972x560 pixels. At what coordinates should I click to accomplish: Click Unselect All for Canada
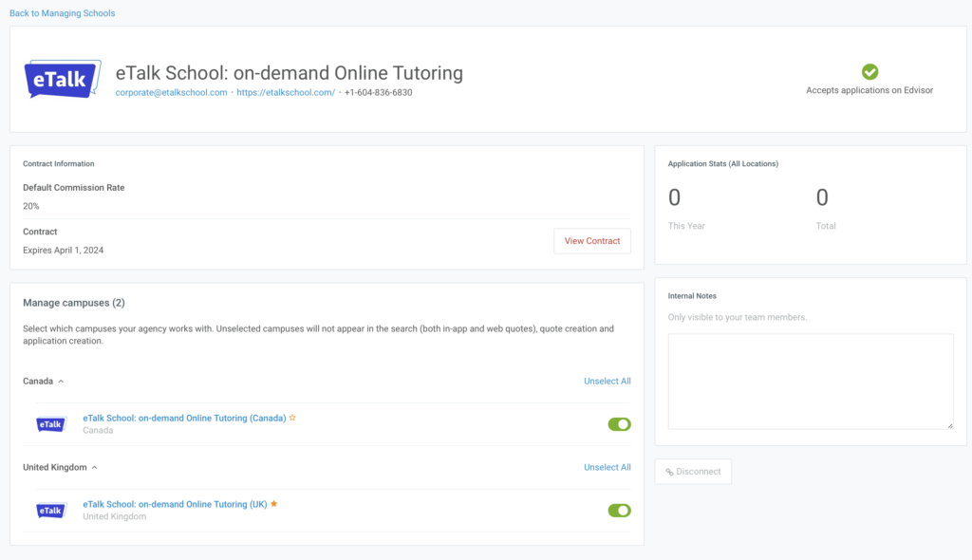[x=607, y=381]
